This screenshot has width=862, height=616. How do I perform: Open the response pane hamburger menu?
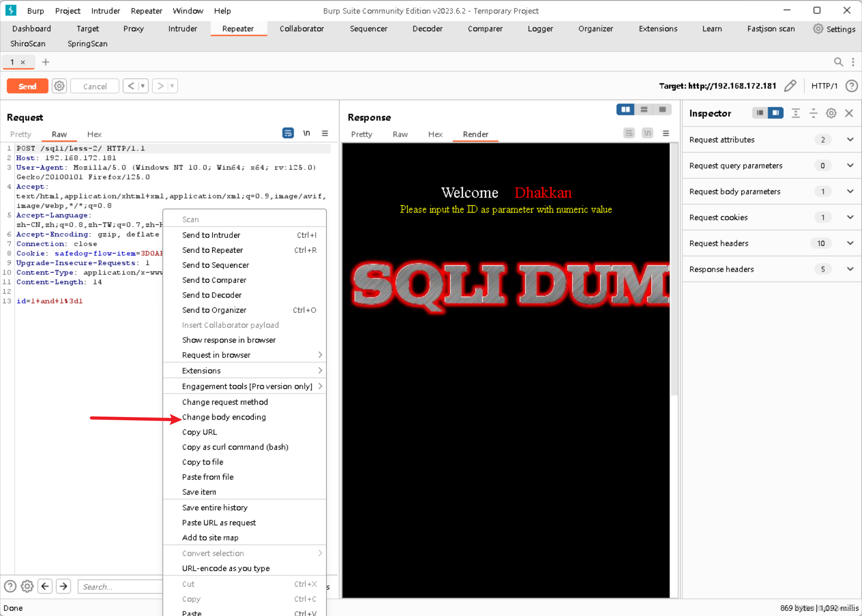pos(666,133)
